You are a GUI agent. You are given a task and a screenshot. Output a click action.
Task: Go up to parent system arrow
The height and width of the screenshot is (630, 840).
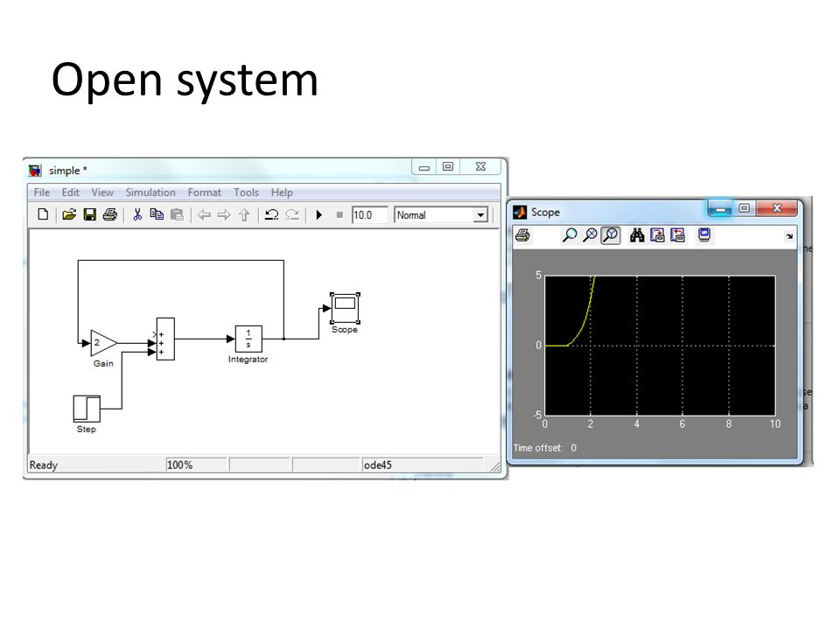point(244,215)
